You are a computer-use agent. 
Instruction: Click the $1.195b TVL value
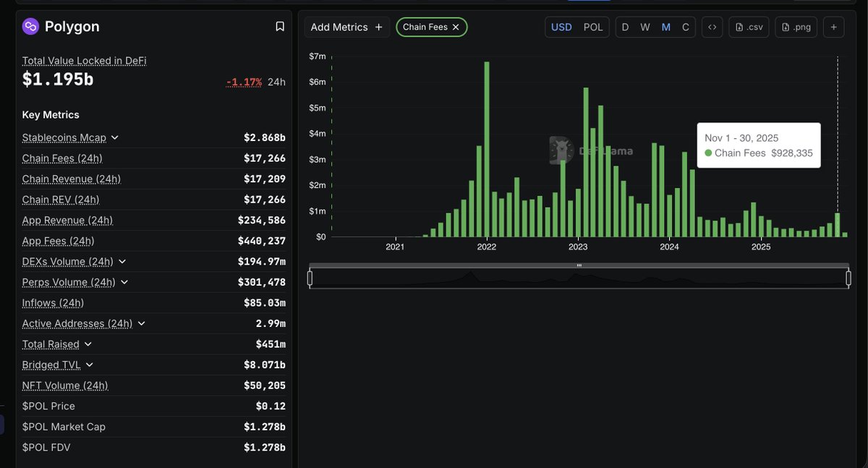pyautogui.click(x=58, y=80)
